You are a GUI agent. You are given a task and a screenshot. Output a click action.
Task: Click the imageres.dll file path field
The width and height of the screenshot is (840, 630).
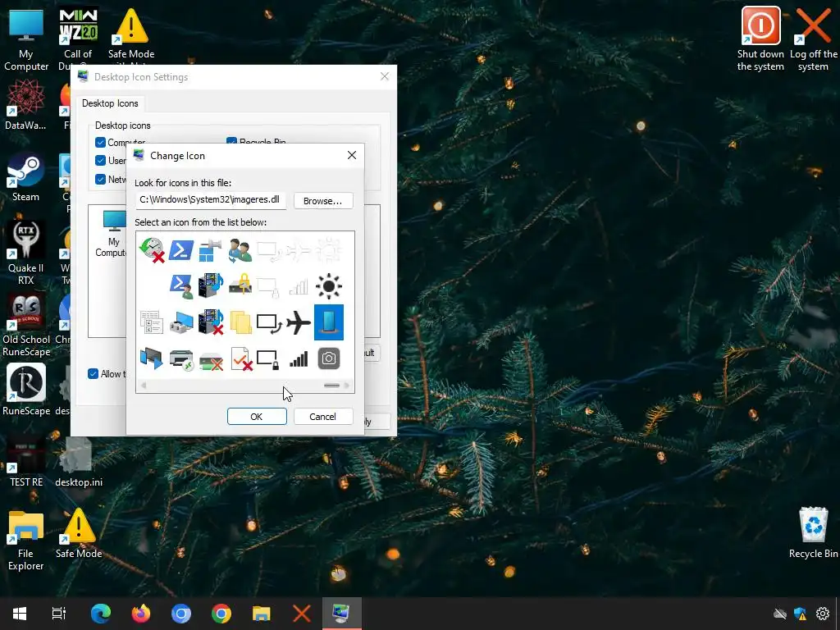[x=210, y=200]
